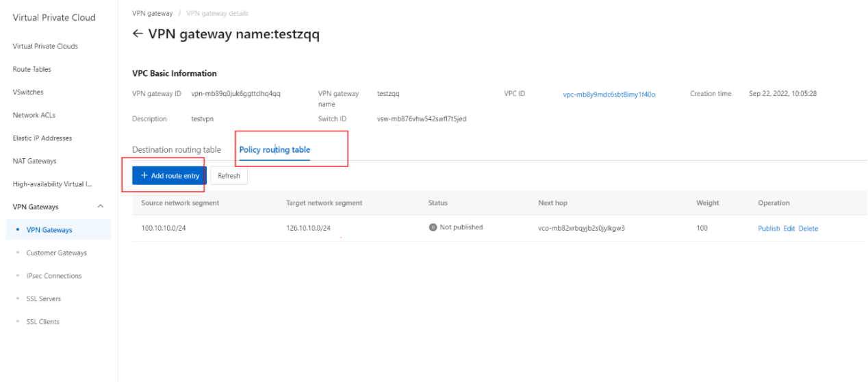Delete the 100.10.10.0/24 route entry

808,229
